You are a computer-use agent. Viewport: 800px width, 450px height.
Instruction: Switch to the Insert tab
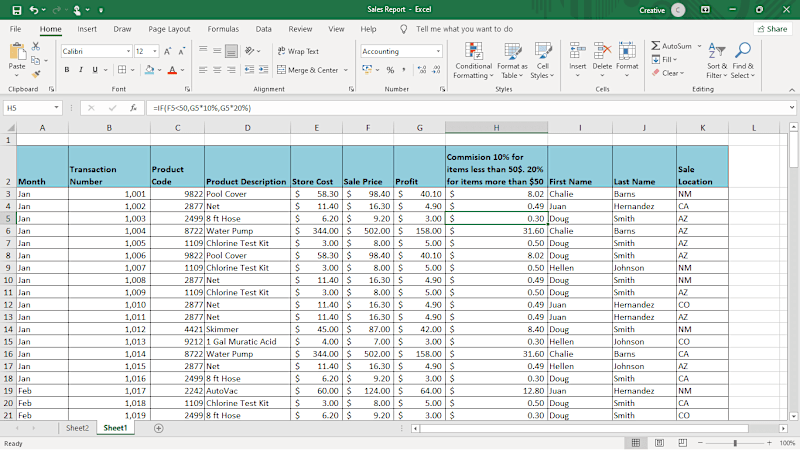pyautogui.click(x=87, y=29)
